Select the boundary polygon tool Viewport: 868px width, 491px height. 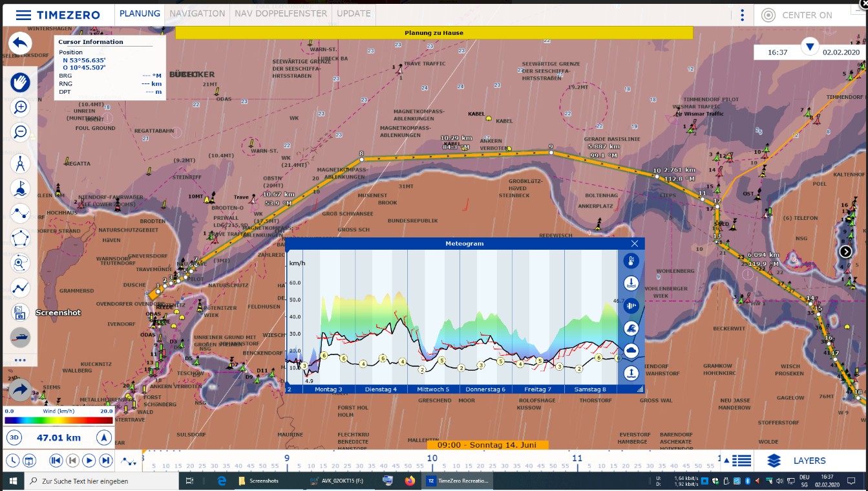tap(20, 237)
